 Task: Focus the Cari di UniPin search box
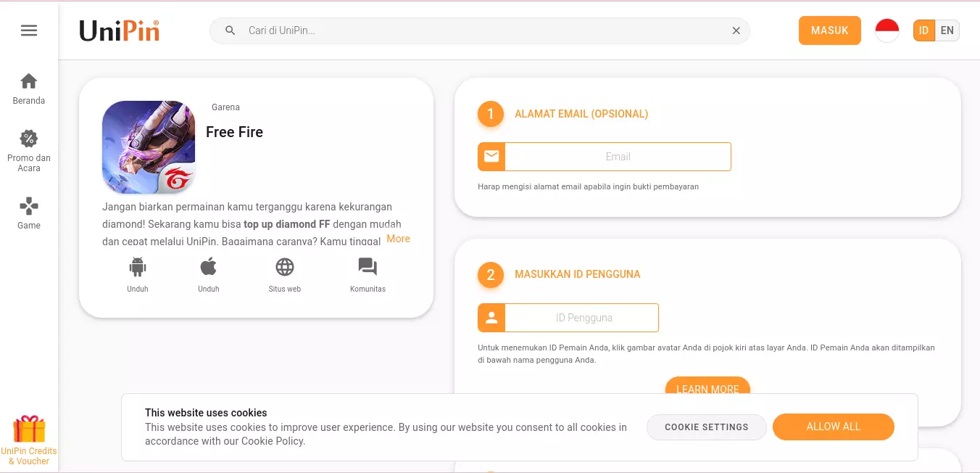[x=480, y=30]
